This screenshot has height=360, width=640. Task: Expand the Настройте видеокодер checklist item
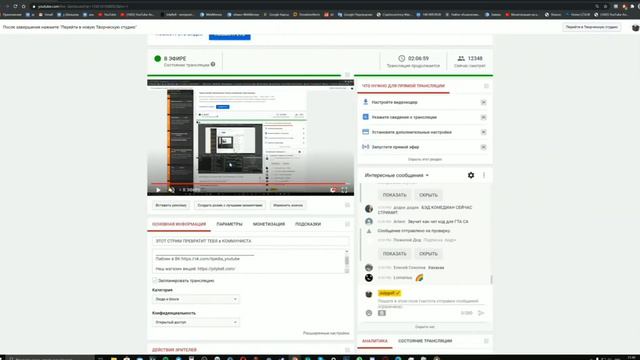tap(483, 102)
